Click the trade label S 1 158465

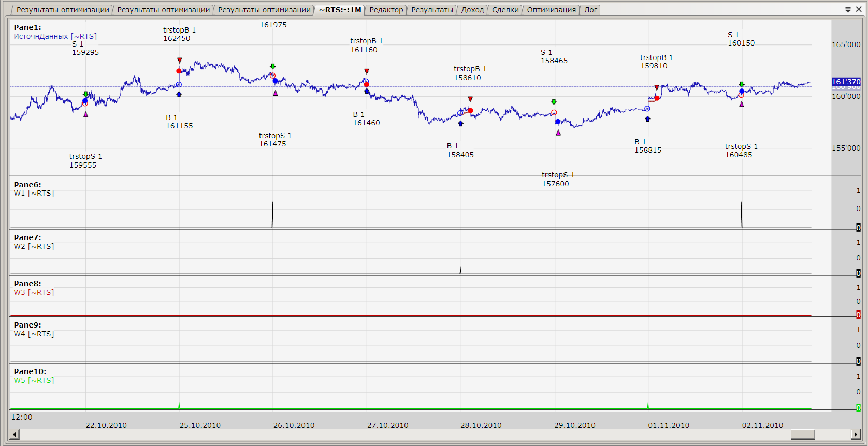click(x=554, y=56)
